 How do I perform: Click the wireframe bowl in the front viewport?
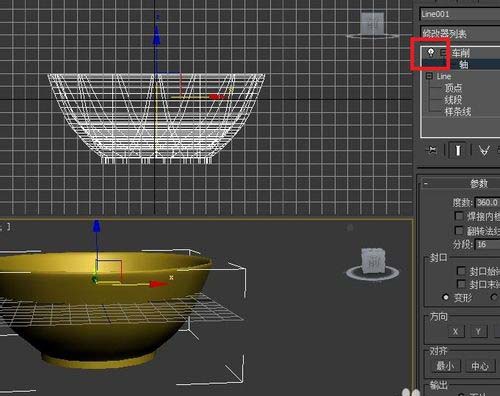[x=156, y=118]
